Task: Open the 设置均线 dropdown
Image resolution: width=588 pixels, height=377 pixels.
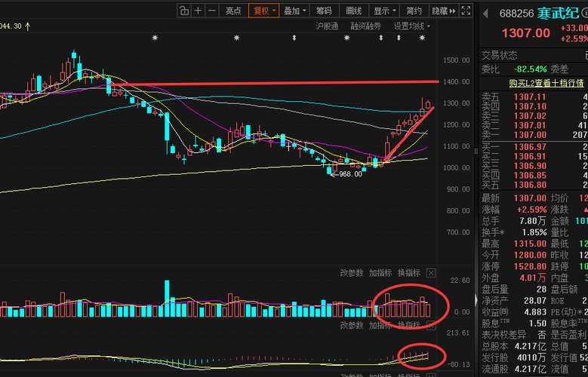Action: pyautogui.click(x=411, y=26)
